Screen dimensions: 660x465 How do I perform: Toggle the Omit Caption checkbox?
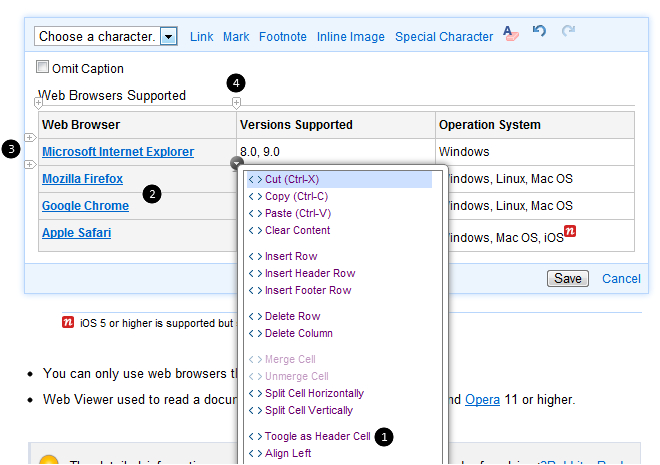pyautogui.click(x=42, y=67)
